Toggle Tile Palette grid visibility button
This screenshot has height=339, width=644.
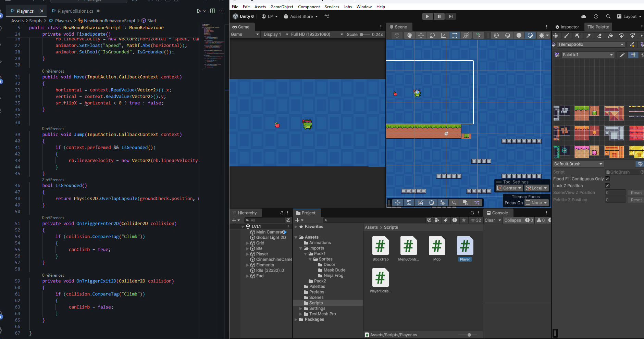coord(633,55)
